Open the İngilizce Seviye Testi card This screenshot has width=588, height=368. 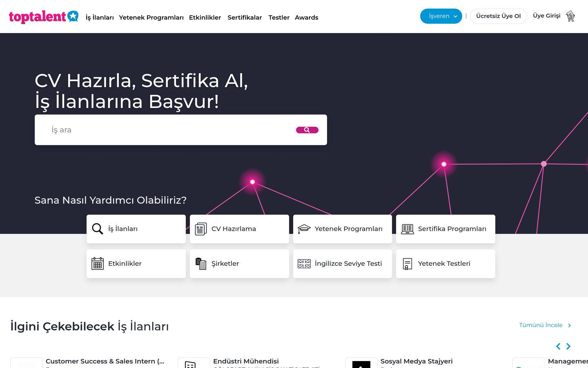click(x=343, y=264)
